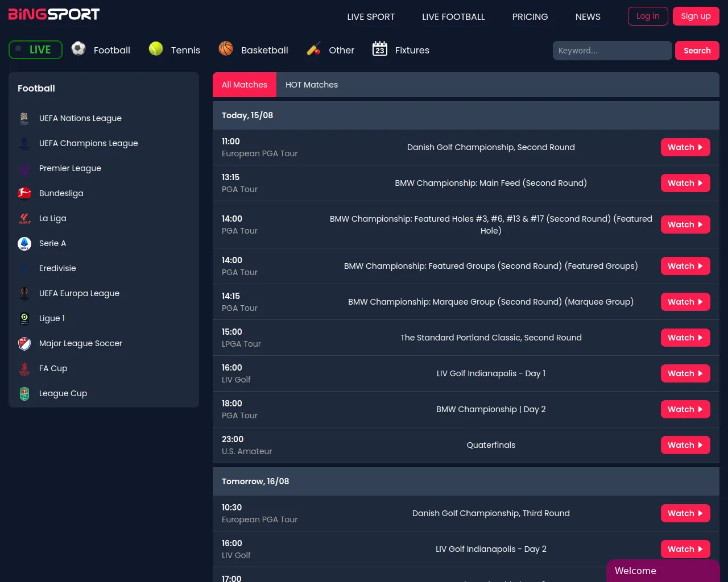The width and height of the screenshot is (728, 582).
Task: Select La Liga in sidebar
Action: tap(52, 218)
